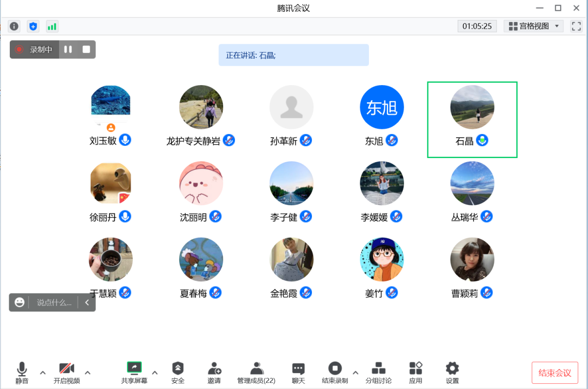588x389 pixels.
Task: Open the 邀请 invite dialog
Action: pyautogui.click(x=214, y=373)
